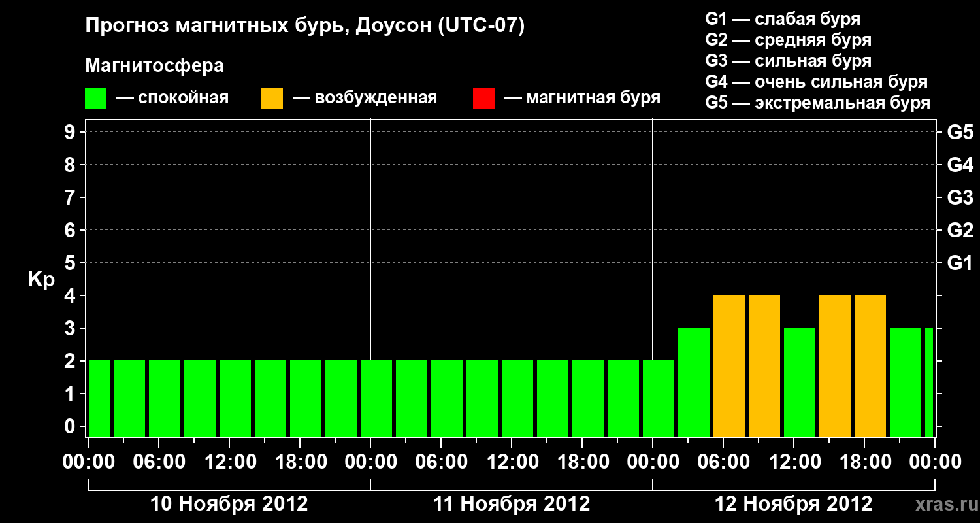Click the «G5 — экстремальная буря» line
The height and width of the screenshot is (523, 980).
click(818, 103)
